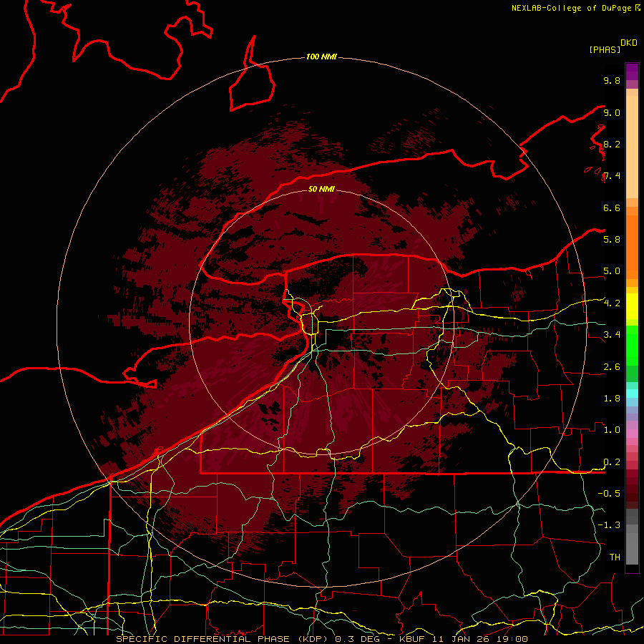Click the TH threshold legend label
644x644 pixels.
pyautogui.click(x=615, y=557)
